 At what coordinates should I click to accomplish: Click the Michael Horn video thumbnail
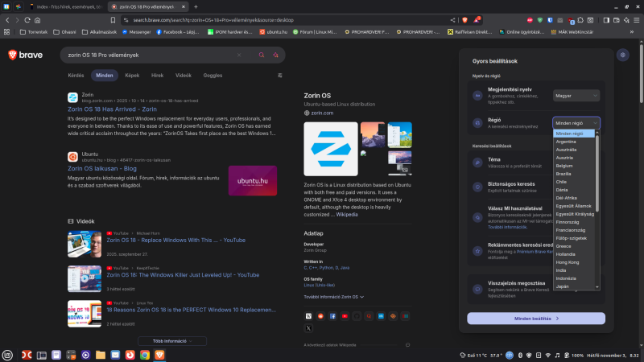pos(85,245)
